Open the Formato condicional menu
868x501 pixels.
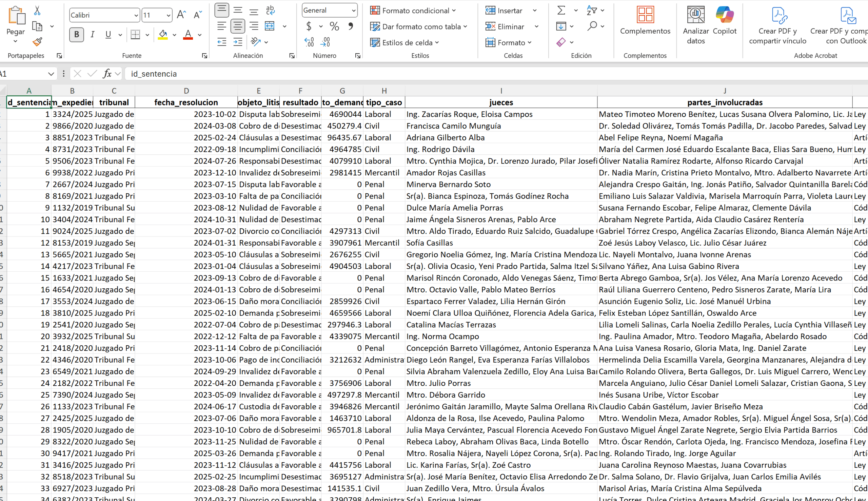tap(413, 11)
